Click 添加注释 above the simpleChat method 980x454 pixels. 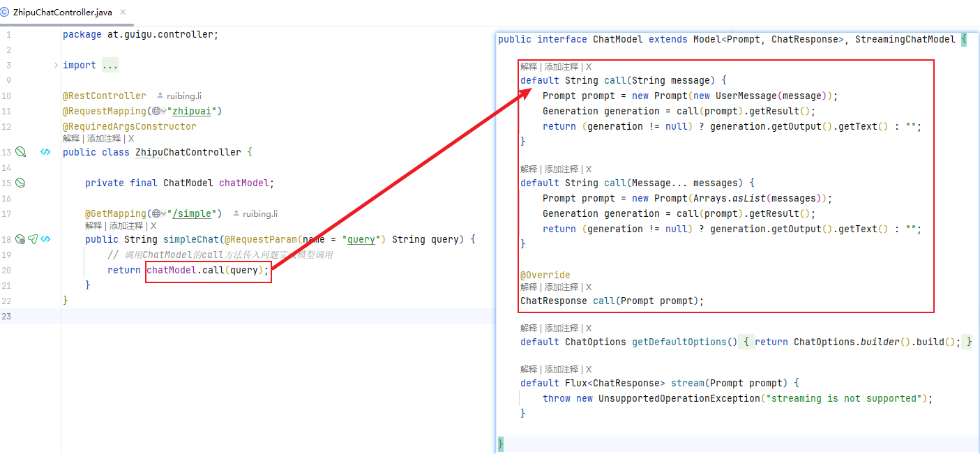126,226
